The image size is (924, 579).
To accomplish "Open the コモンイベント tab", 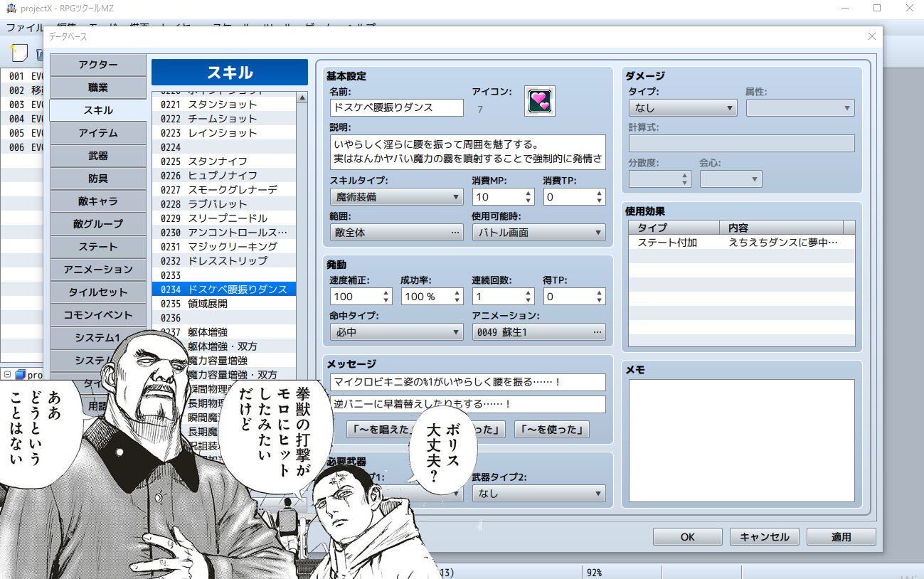I will [x=98, y=314].
